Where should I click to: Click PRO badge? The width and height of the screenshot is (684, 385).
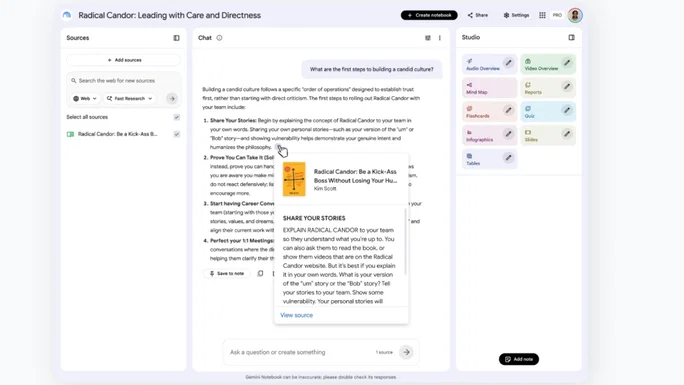point(557,15)
